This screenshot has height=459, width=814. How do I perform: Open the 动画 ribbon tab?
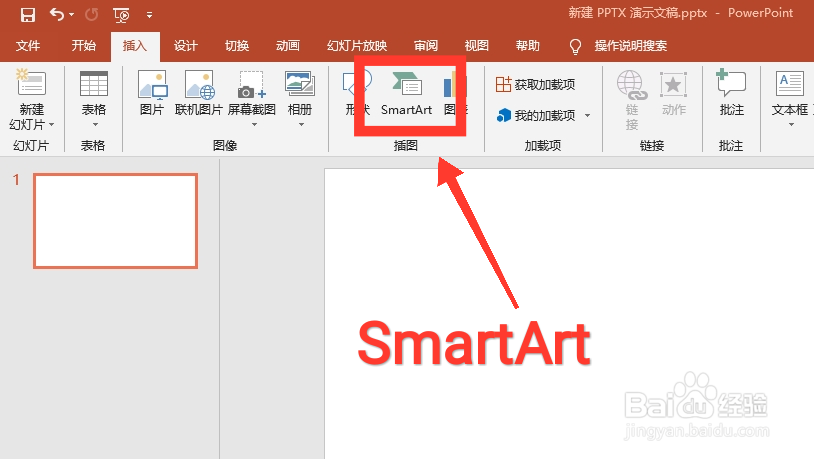[288, 46]
